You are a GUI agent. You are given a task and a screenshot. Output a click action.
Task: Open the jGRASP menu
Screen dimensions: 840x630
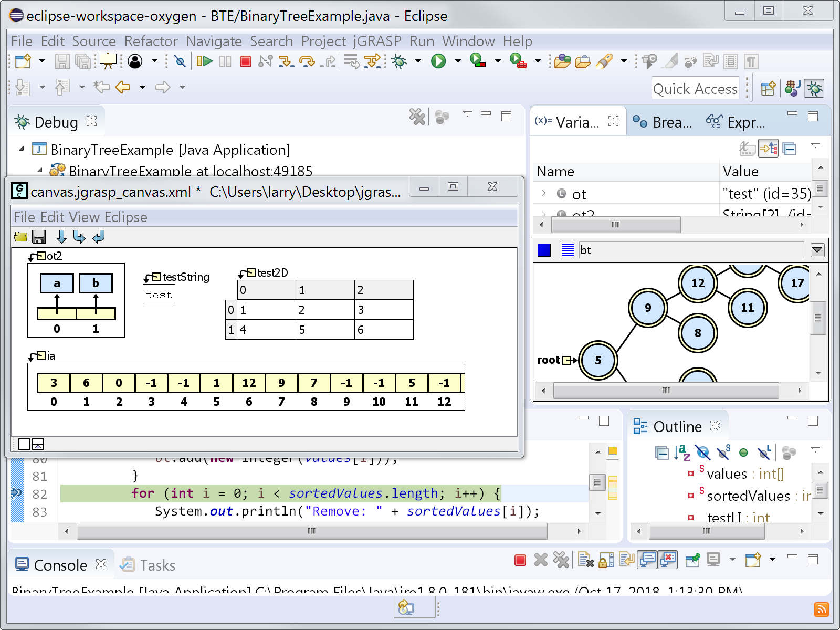[x=377, y=41]
